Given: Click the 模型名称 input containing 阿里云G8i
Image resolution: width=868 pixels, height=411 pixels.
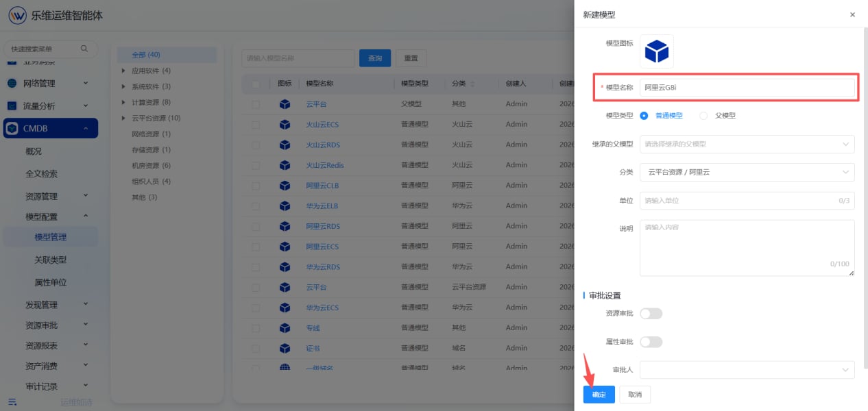Looking at the screenshot, I should pyautogui.click(x=747, y=88).
